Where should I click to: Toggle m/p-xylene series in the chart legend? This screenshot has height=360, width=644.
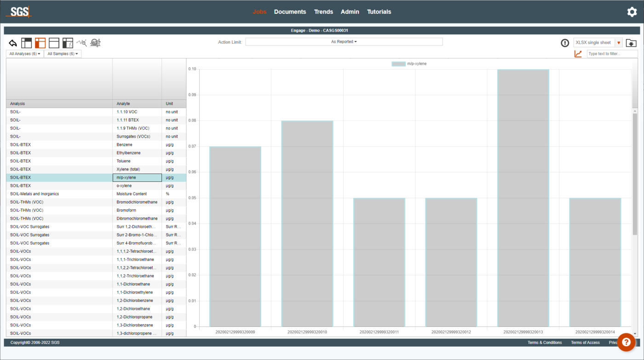coord(409,64)
